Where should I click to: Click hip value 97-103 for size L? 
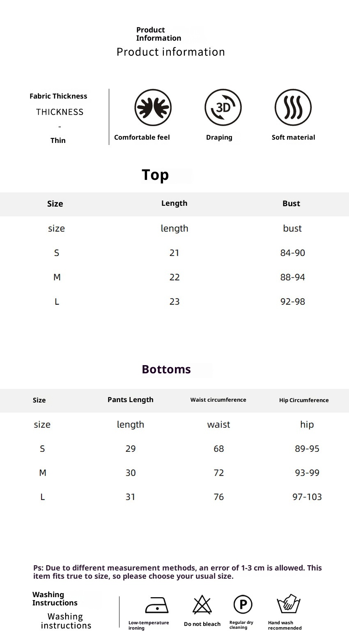pos(307,497)
